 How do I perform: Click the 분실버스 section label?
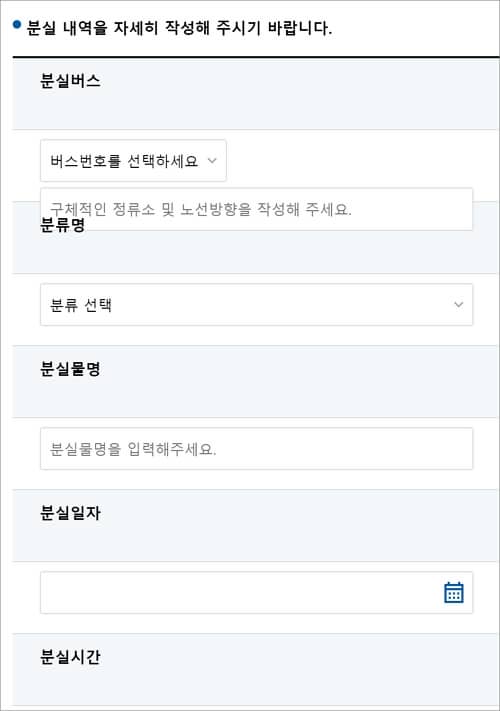[70, 81]
